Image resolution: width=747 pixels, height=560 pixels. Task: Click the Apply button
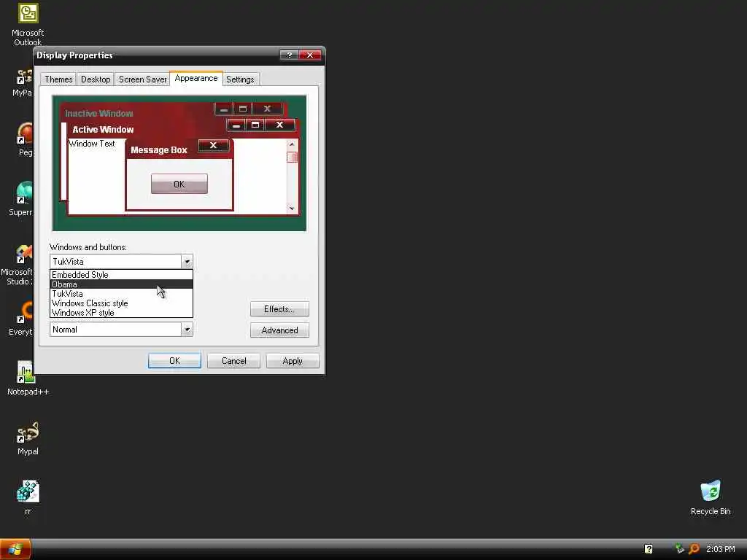(x=293, y=361)
